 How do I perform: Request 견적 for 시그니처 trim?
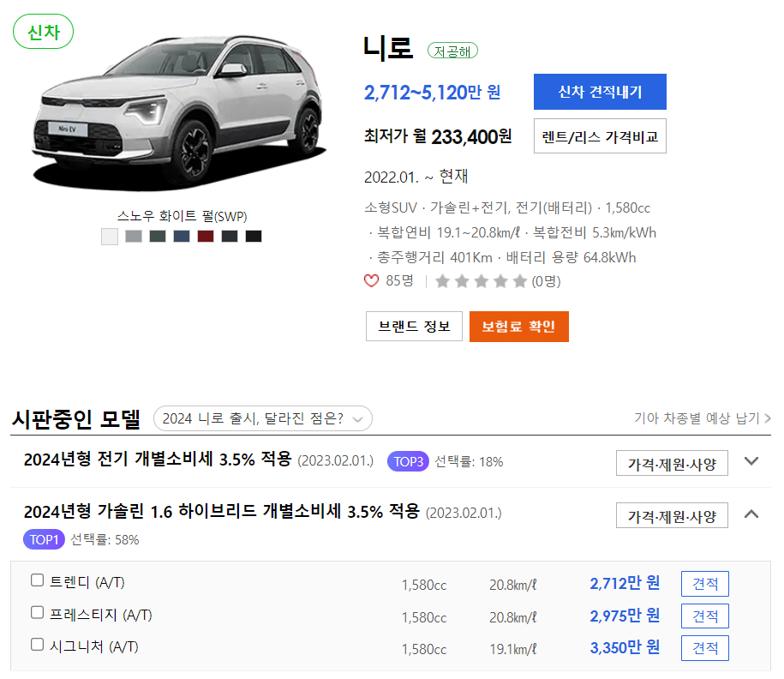pyautogui.click(x=705, y=648)
